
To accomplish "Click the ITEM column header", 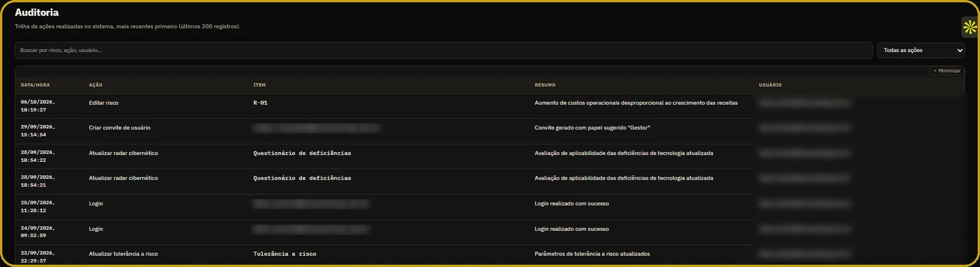I will tap(259, 85).
